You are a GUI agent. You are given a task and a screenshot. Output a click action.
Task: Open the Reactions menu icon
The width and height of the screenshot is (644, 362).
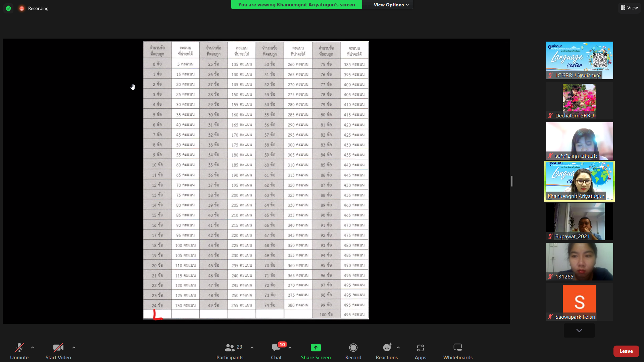(x=387, y=348)
